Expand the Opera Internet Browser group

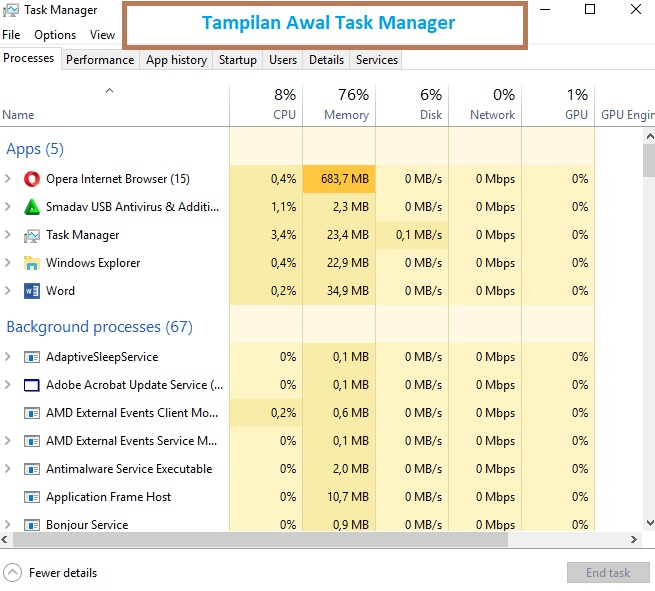click(x=8, y=179)
